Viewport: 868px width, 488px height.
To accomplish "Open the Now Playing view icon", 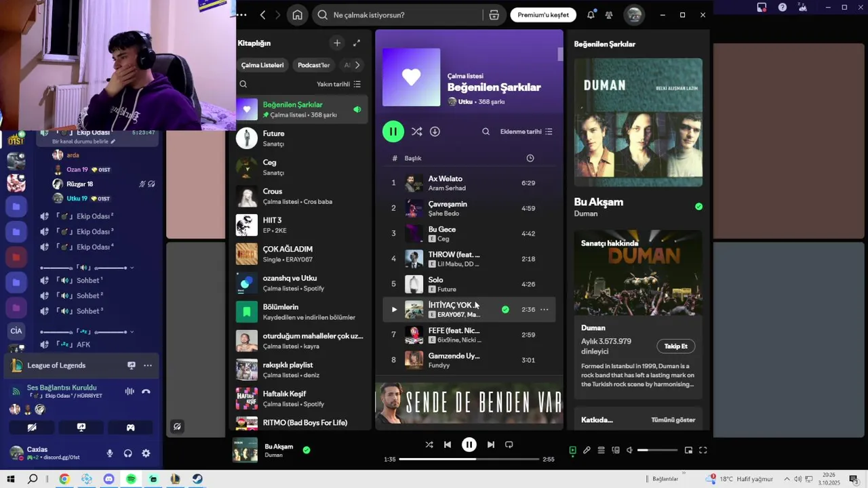I will click(573, 450).
